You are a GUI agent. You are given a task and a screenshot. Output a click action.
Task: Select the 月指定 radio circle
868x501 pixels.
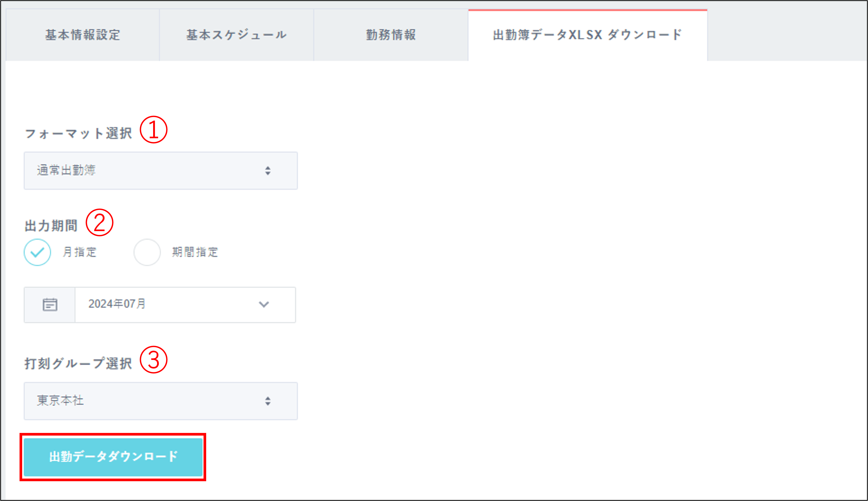click(x=37, y=252)
